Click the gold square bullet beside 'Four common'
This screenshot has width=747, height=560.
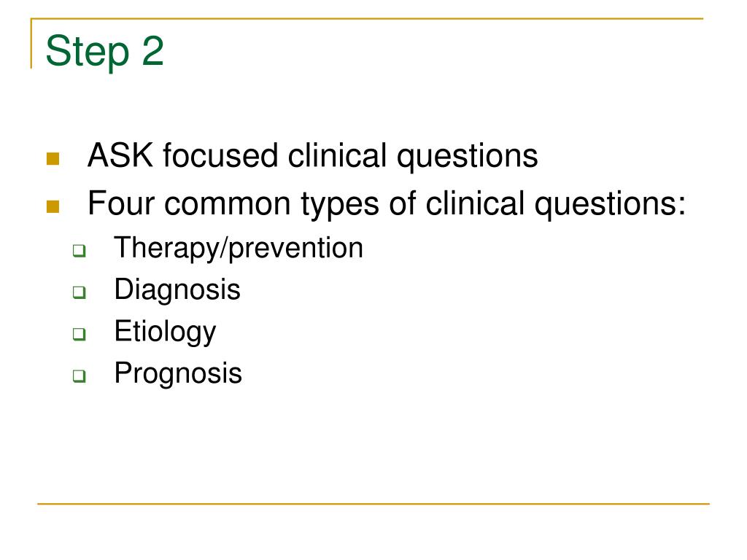[53, 206]
